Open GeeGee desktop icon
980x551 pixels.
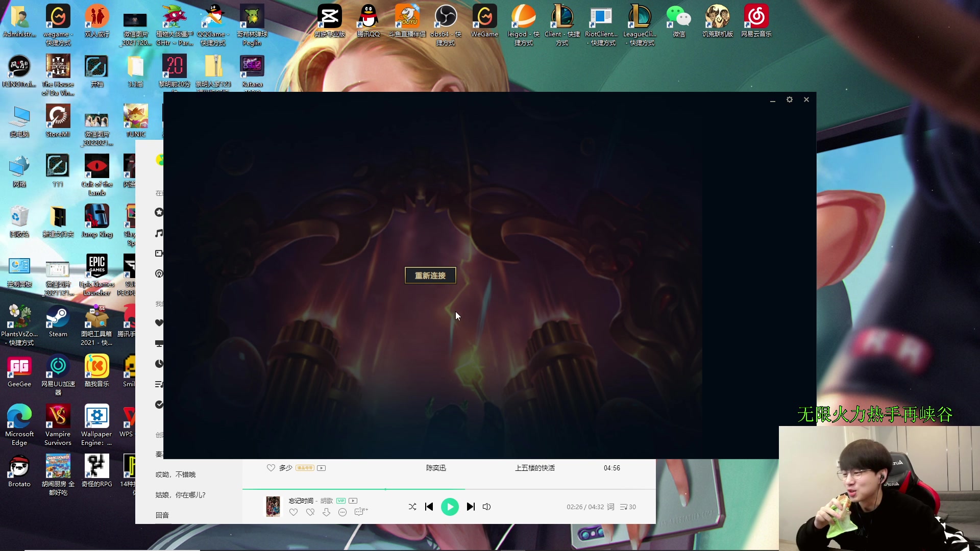pyautogui.click(x=19, y=371)
